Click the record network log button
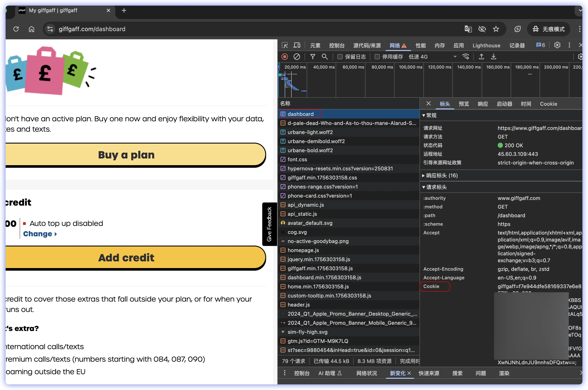Image resolution: width=588 pixels, height=390 pixels. tap(284, 57)
